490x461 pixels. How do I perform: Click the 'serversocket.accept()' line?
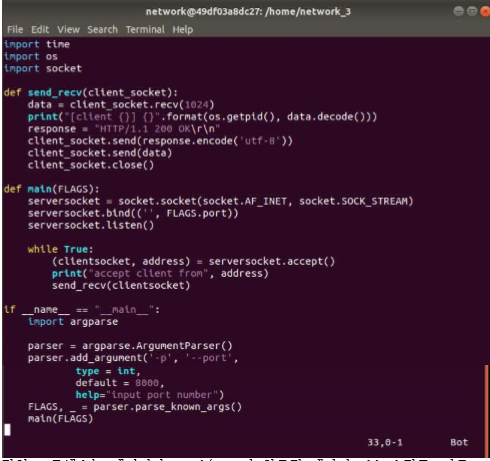[x=193, y=261]
